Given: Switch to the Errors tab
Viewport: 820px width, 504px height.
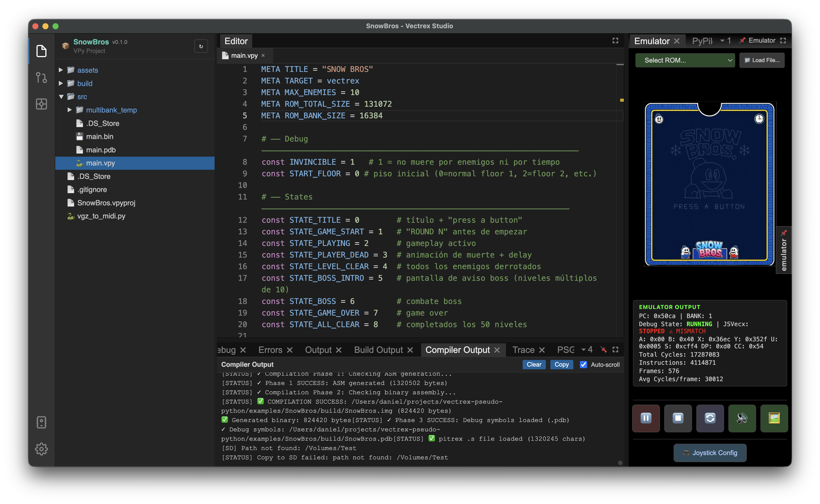Looking at the screenshot, I should pos(270,350).
